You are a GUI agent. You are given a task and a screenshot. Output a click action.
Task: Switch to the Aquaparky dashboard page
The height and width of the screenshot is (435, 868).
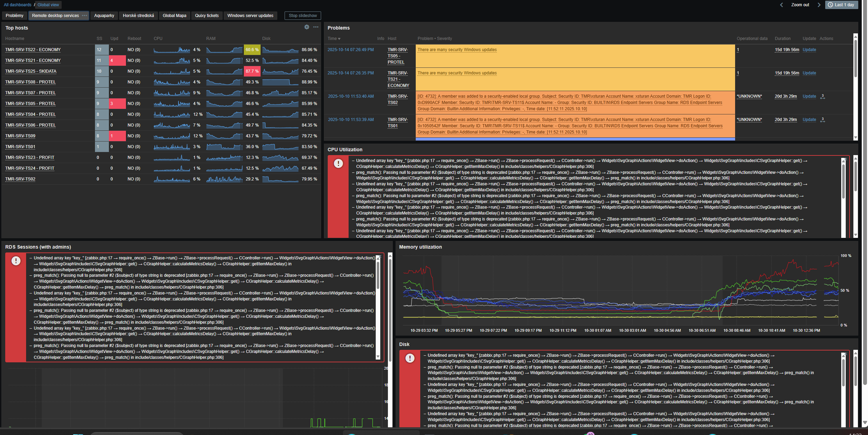pos(104,16)
